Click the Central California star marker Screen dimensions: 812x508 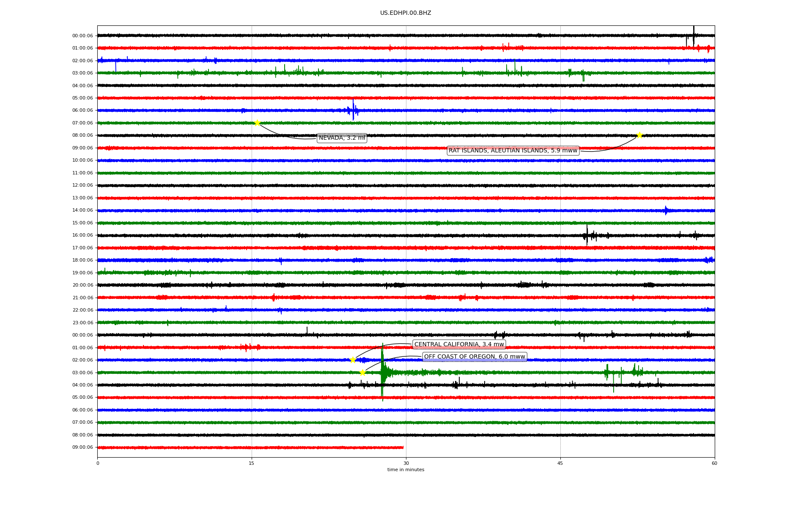coord(353,360)
